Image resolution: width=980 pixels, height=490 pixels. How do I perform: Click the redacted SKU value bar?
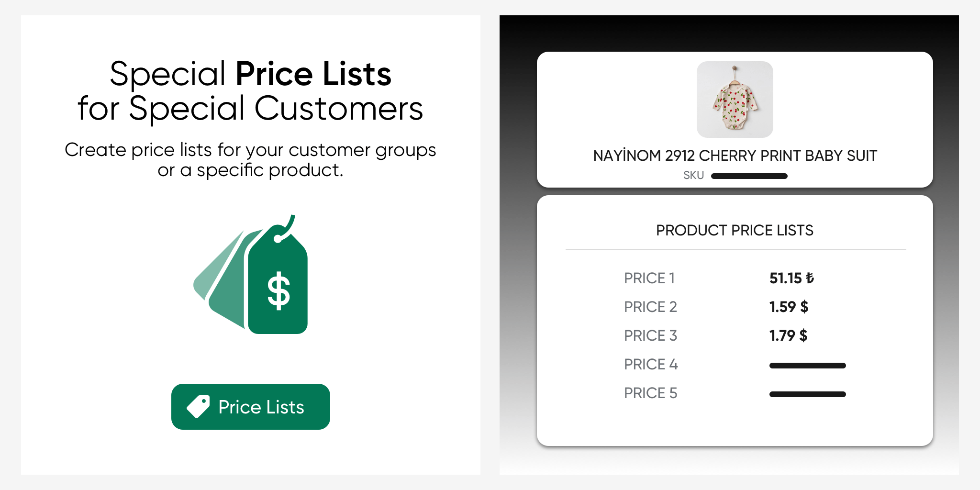749,176
